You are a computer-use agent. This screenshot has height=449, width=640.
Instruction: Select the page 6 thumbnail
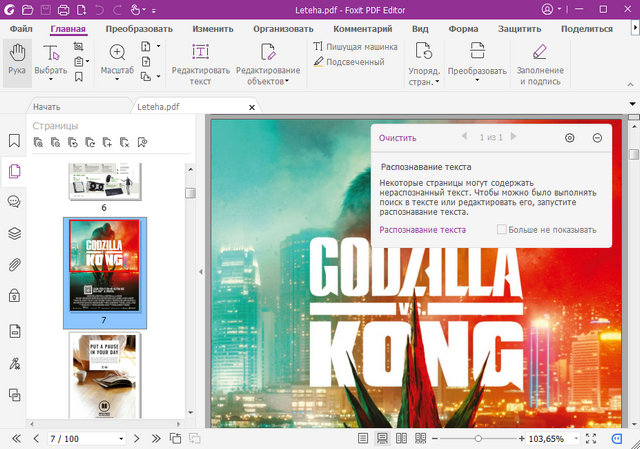[104, 180]
